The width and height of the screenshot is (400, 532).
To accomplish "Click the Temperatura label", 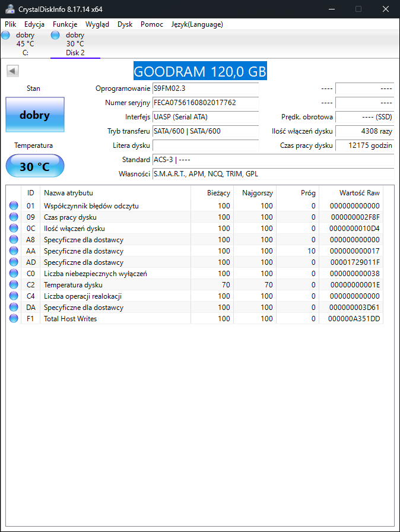I will [x=34, y=145].
